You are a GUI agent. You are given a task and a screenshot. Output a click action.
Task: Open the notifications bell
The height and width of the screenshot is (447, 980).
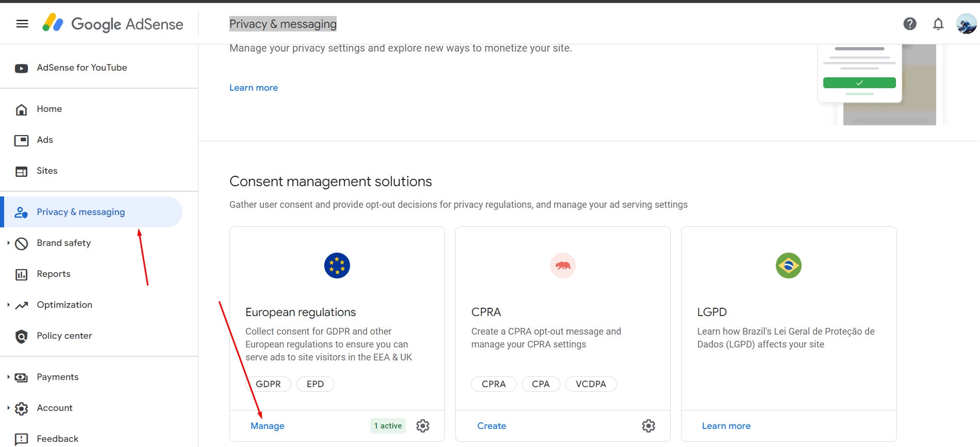click(938, 24)
